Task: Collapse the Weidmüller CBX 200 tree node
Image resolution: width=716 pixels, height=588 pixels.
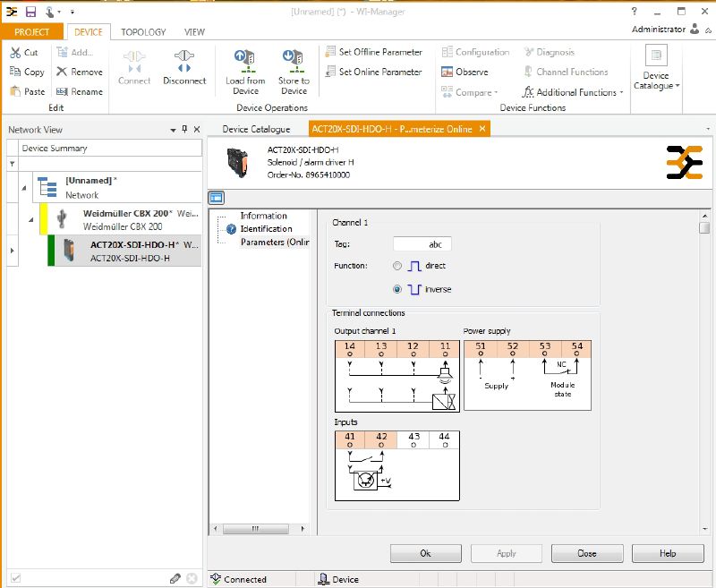Action: (x=31, y=220)
